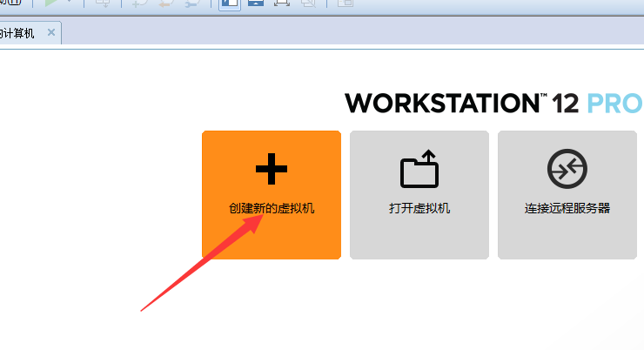The height and width of the screenshot is (350, 644).
Task: Open the Help (H) menu
Action: click(x=10, y=3)
